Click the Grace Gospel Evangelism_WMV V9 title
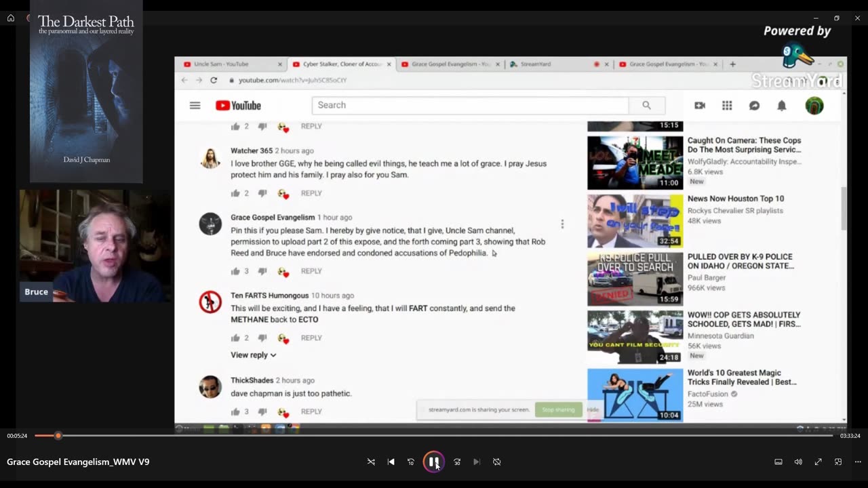Image resolution: width=868 pixels, height=488 pixels. [x=78, y=462]
